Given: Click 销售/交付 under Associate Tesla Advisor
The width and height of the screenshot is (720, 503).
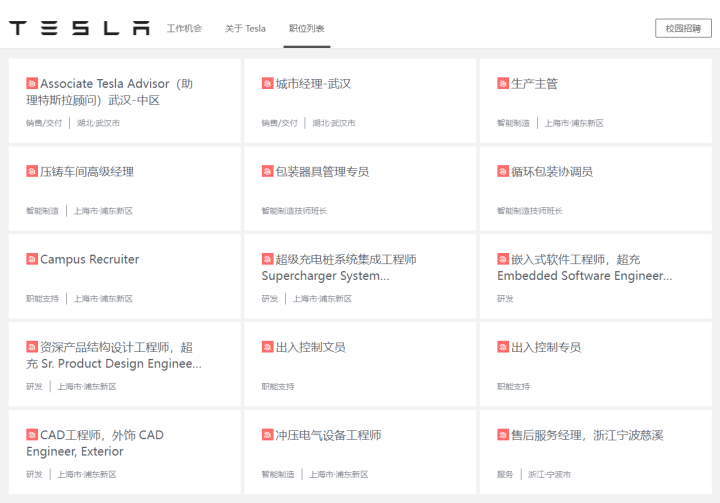Looking at the screenshot, I should tap(44, 123).
